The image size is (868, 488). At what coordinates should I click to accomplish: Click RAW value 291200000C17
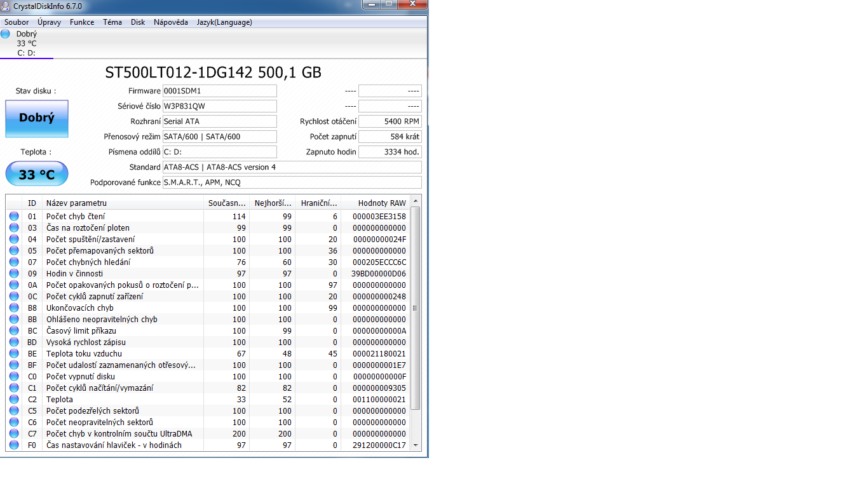(x=379, y=445)
